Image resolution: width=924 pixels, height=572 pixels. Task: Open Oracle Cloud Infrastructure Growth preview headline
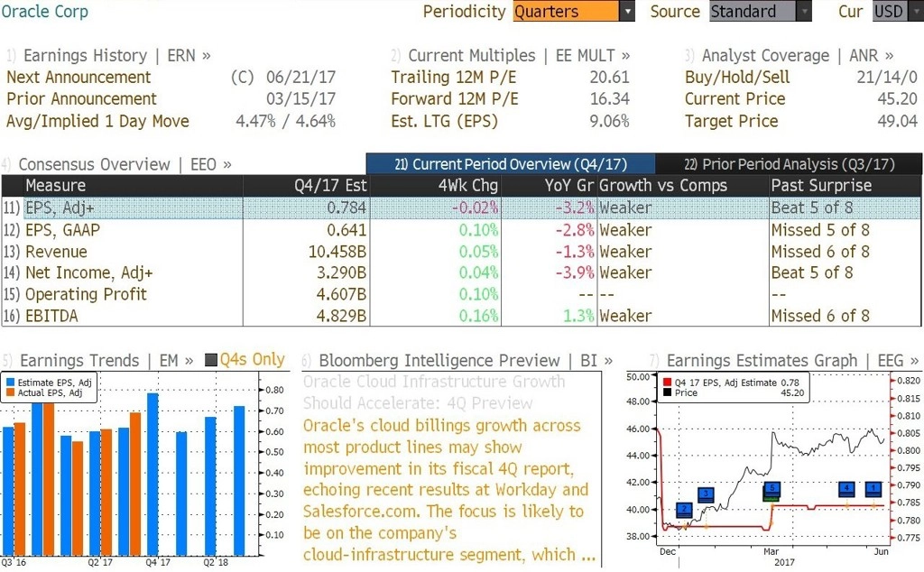coord(434,392)
